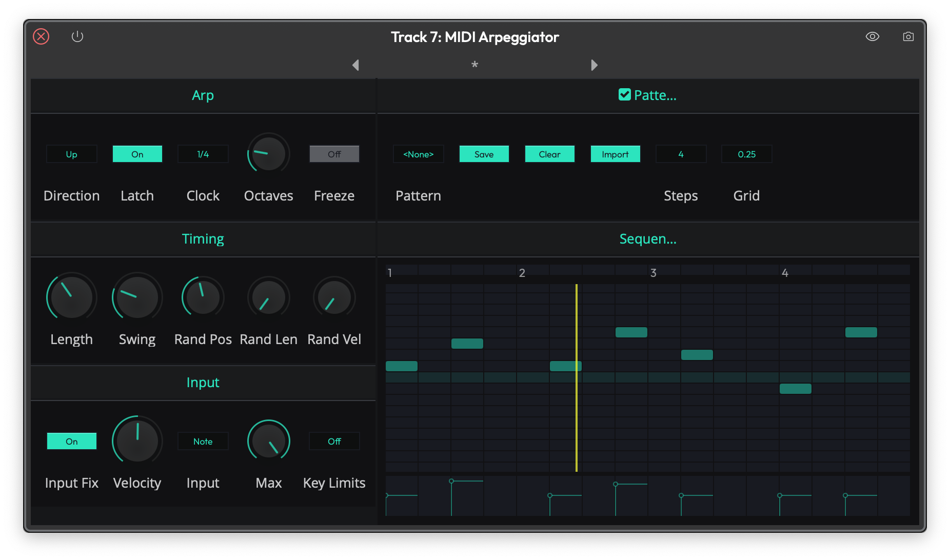Select the Arp section header

[x=203, y=95]
